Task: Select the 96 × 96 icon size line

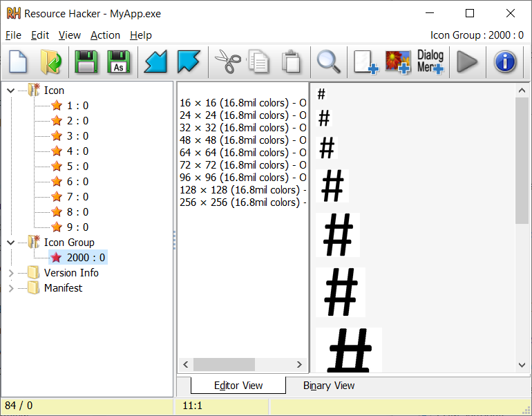Action: [243, 178]
